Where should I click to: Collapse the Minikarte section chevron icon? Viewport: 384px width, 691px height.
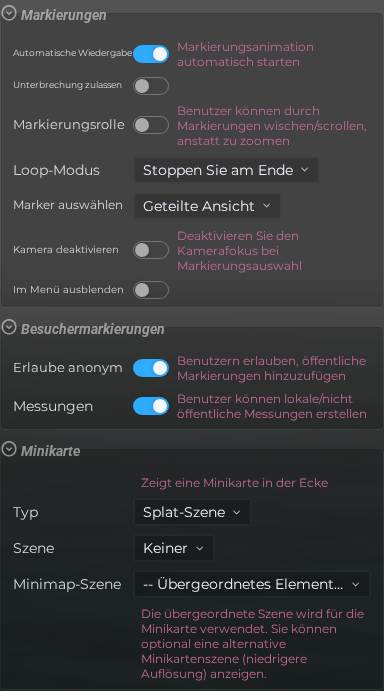tap(9, 450)
